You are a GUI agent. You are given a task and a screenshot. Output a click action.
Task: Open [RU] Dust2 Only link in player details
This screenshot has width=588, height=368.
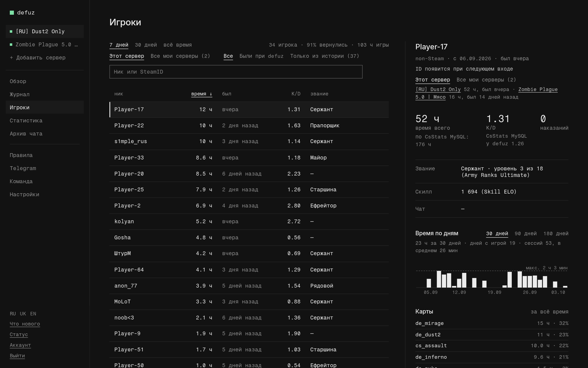coord(438,89)
